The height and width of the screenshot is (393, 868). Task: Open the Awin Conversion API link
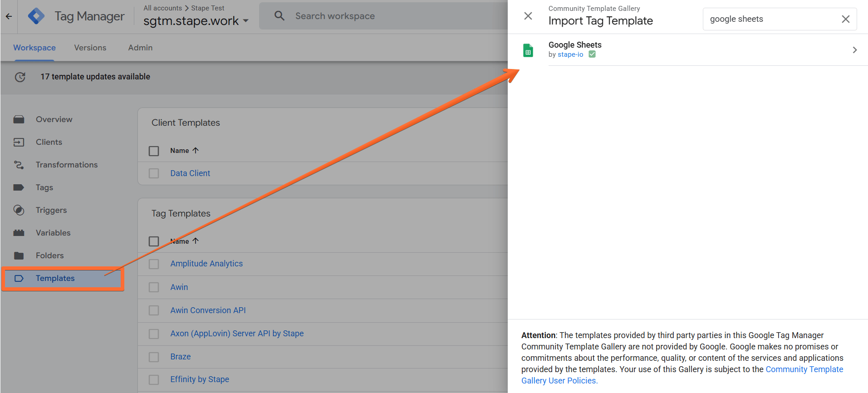208,310
